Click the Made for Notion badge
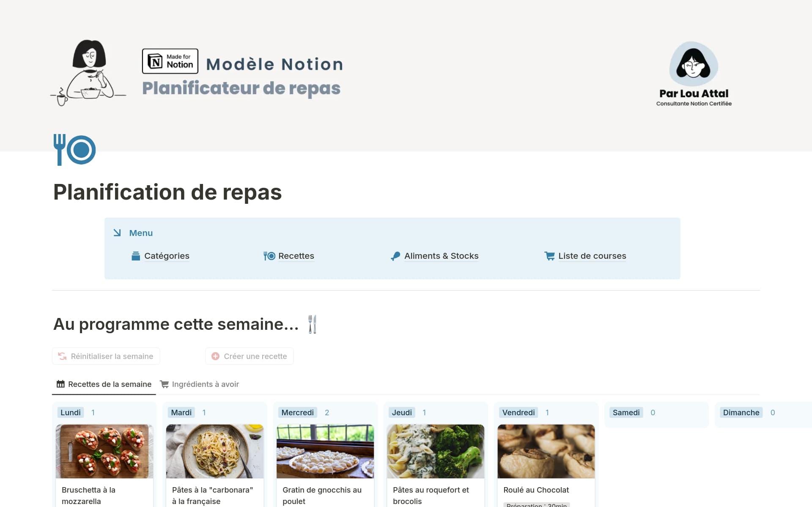 pos(170,61)
